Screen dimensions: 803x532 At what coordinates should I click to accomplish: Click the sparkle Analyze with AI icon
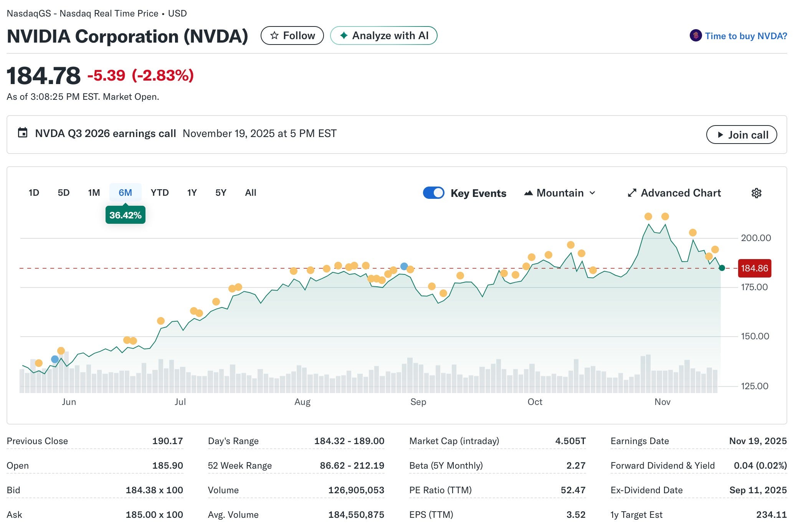(x=344, y=36)
